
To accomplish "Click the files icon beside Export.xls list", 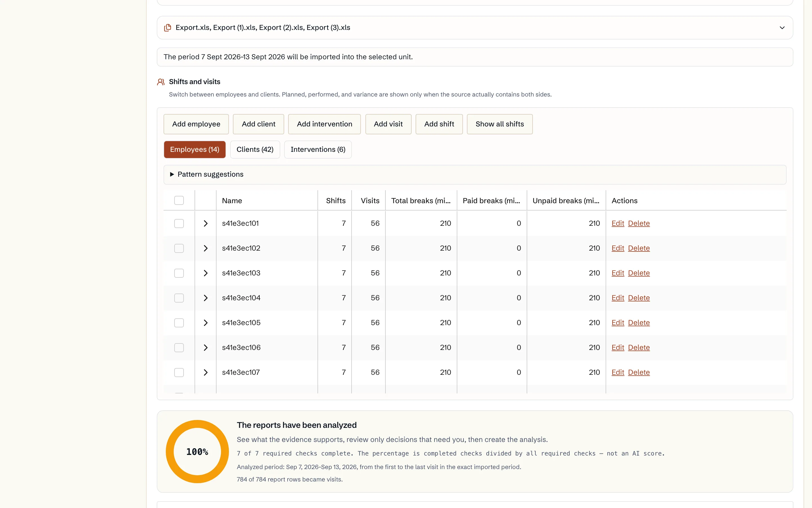I will click(167, 28).
